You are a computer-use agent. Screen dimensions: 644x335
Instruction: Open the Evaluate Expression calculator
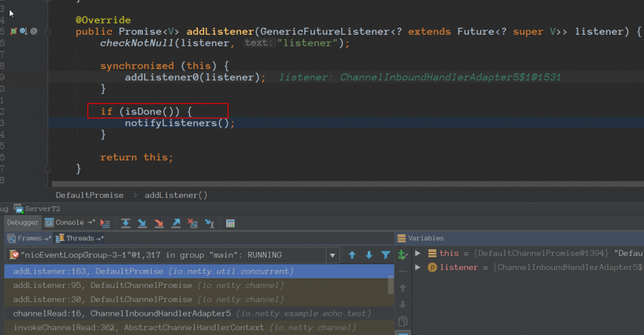(x=230, y=223)
